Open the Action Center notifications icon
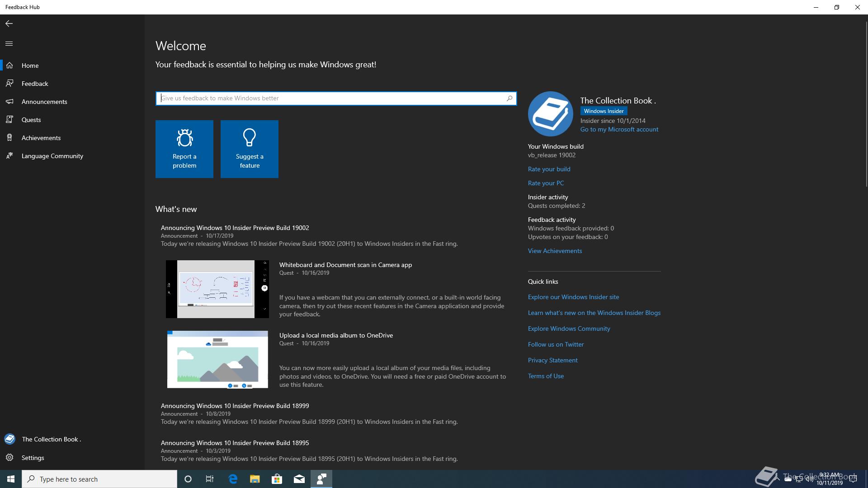 click(x=853, y=479)
